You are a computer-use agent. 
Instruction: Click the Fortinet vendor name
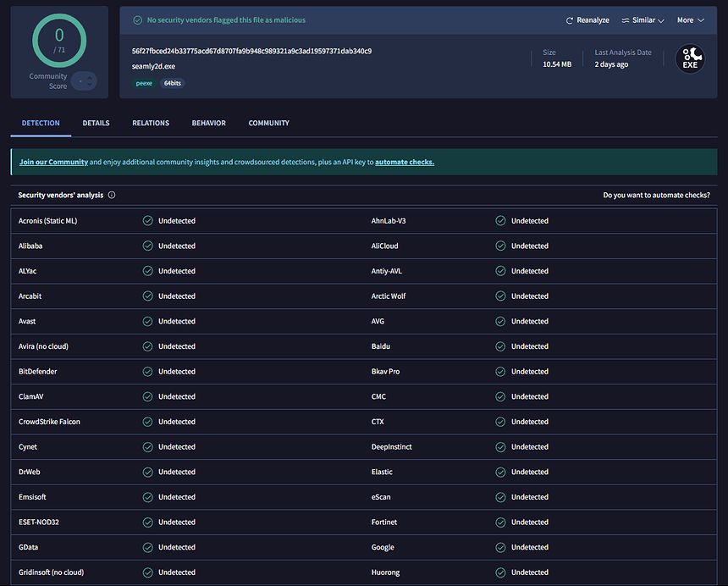[384, 522]
